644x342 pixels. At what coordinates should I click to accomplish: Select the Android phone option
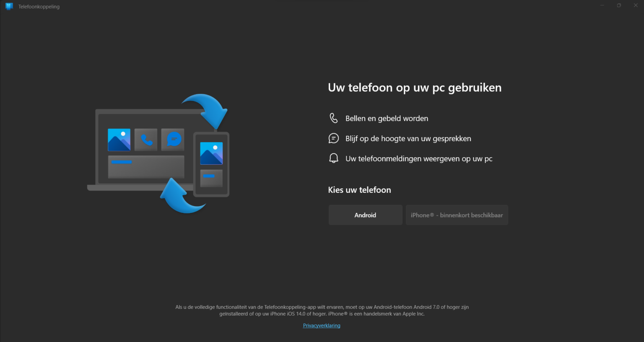(x=365, y=215)
